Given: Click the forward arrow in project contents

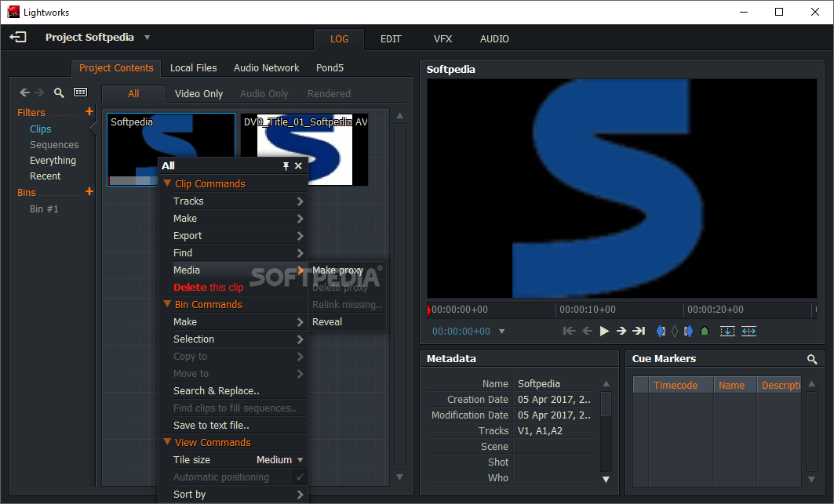Looking at the screenshot, I should pyautogui.click(x=39, y=92).
